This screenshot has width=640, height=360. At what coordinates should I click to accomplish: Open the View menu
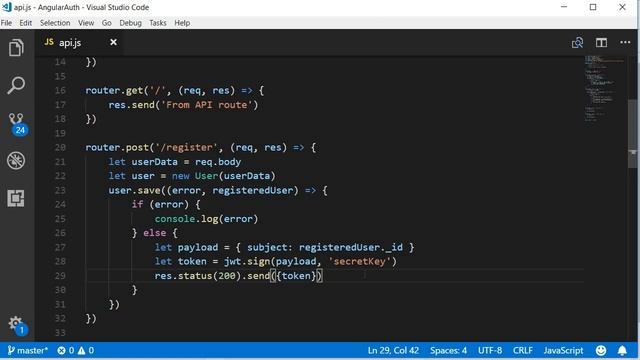86,23
